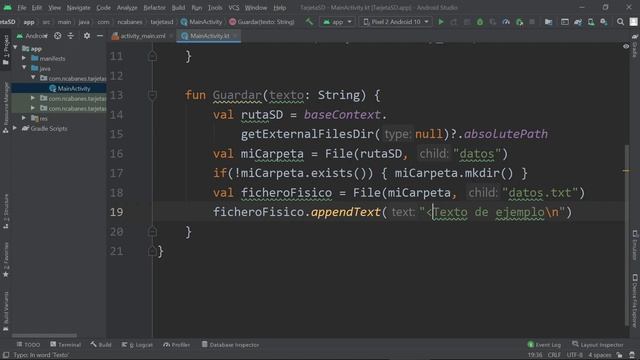This screenshot has width=640, height=360.
Task: Click the MainActivity breadcrumb in navigation bar
Action: point(201,22)
